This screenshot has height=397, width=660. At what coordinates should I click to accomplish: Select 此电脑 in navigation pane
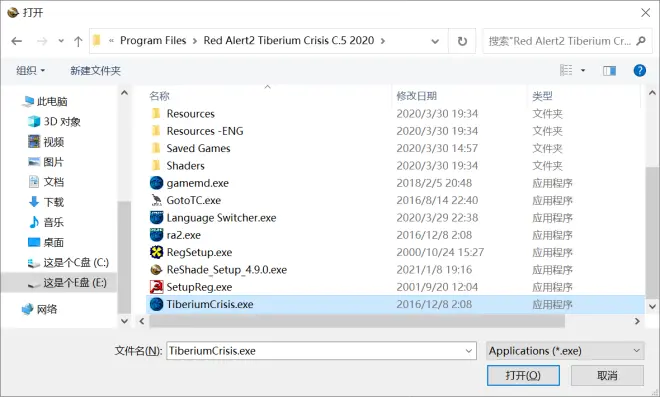tap(45, 101)
